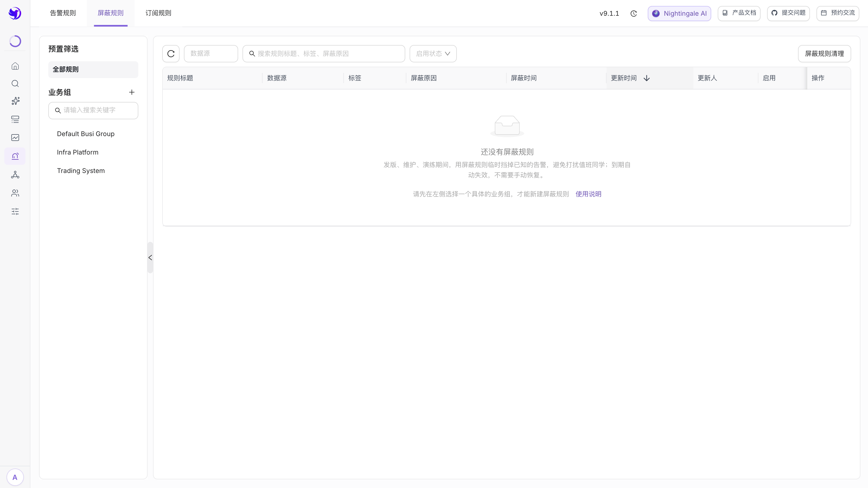Image resolution: width=868 pixels, height=488 pixels.
Task: Open the AI sparkles sidebar icon
Action: [15, 101]
